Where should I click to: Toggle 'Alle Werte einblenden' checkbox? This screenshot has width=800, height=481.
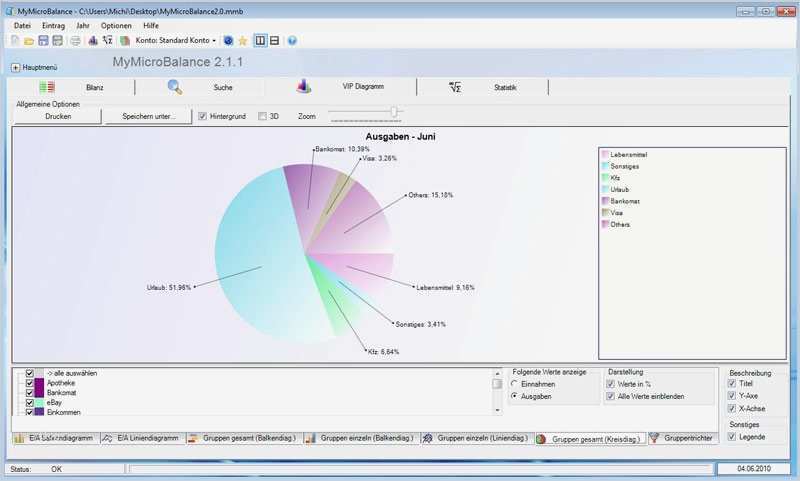tap(610, 396)
